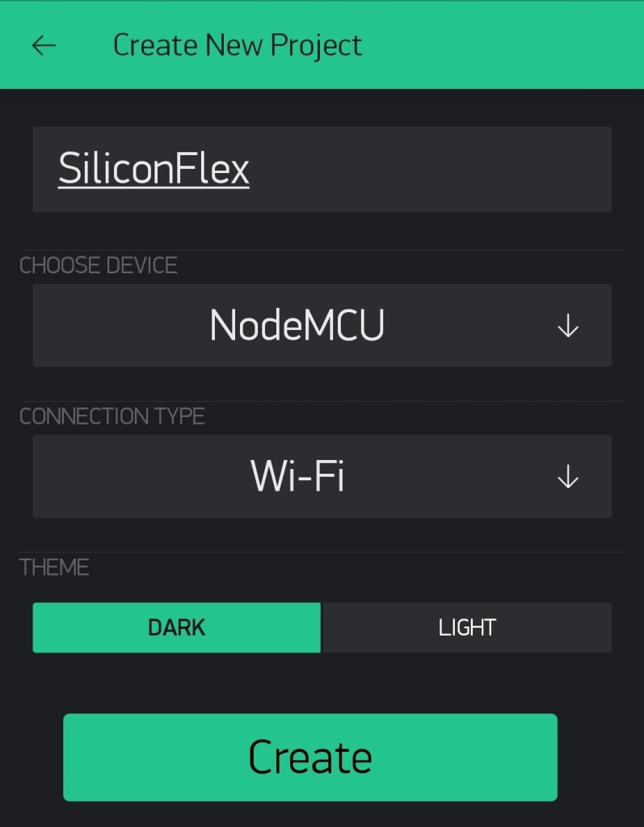Click the CONNECTION TYPE section label
The height and width of the screenshot is (827, 644).
coord(112,416)
